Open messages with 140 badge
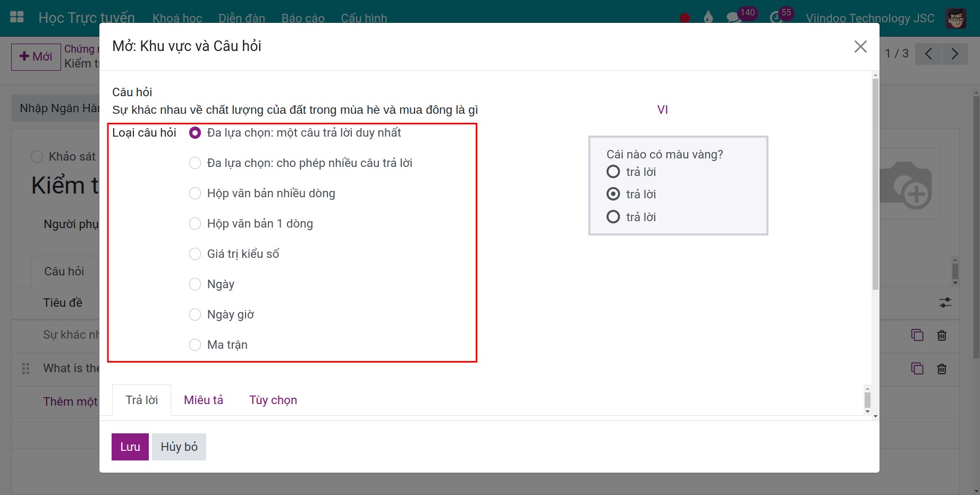The image size is (980, 495). [741, 15]
